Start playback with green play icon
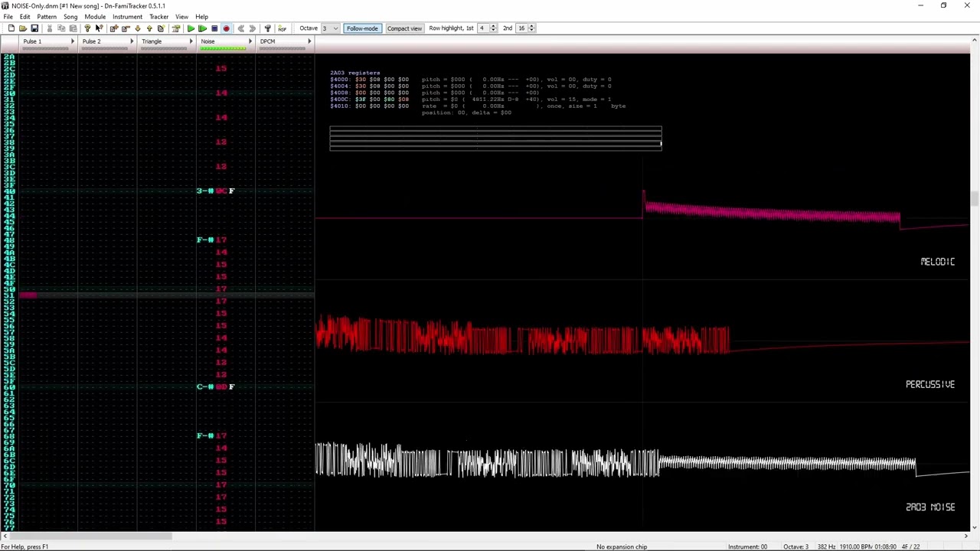Image resolution: width=980 pixels, height=551 pixels. (191, 28)
